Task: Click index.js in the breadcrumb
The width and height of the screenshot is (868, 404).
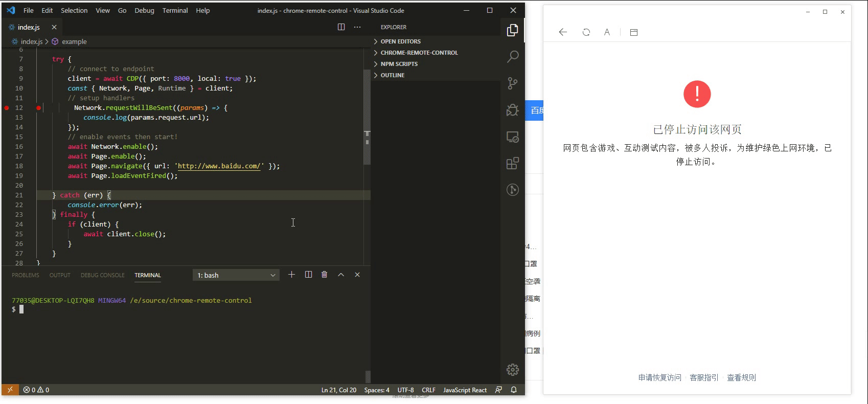Action: (31, 41)
